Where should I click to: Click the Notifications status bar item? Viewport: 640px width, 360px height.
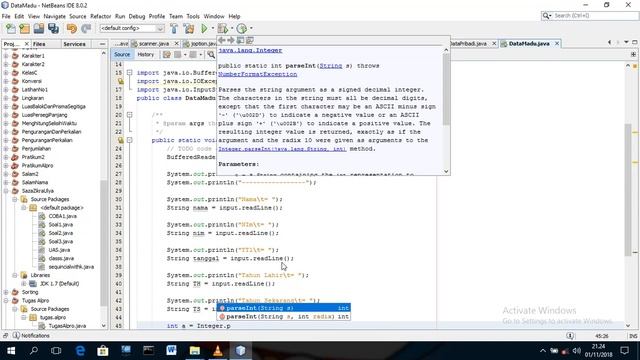tap(31, 336)
